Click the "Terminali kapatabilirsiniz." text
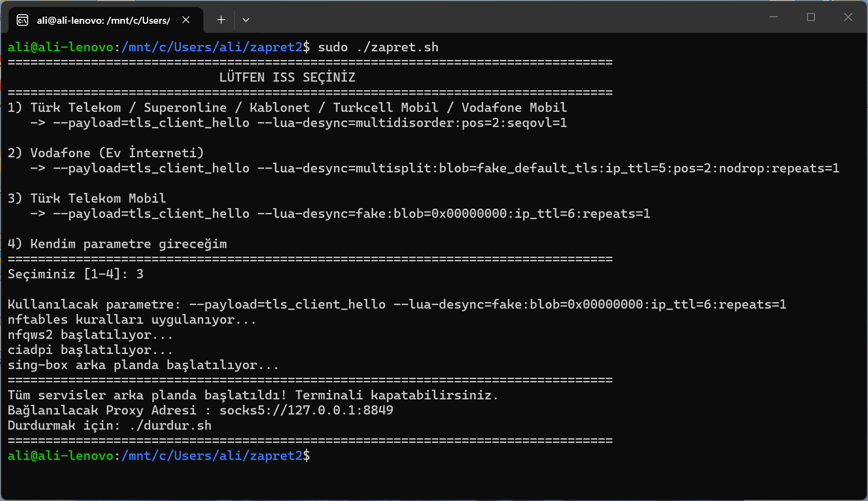This screenshot has width=868, height=501. pos(397,395)
